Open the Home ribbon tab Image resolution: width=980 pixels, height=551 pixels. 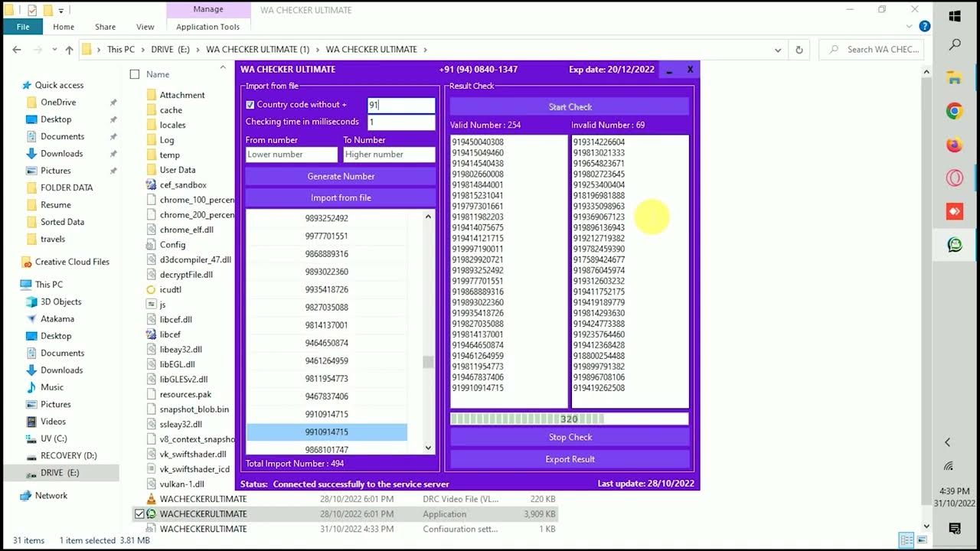[64, 27]
